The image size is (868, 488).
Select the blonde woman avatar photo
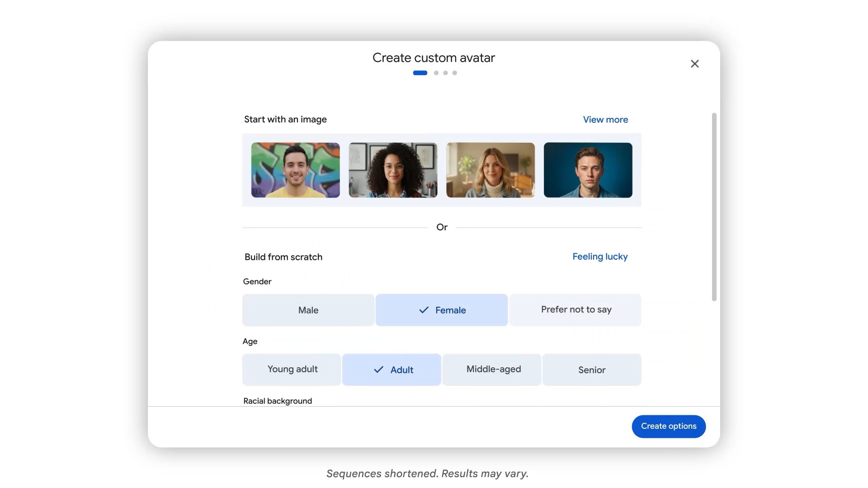point(490,170)
